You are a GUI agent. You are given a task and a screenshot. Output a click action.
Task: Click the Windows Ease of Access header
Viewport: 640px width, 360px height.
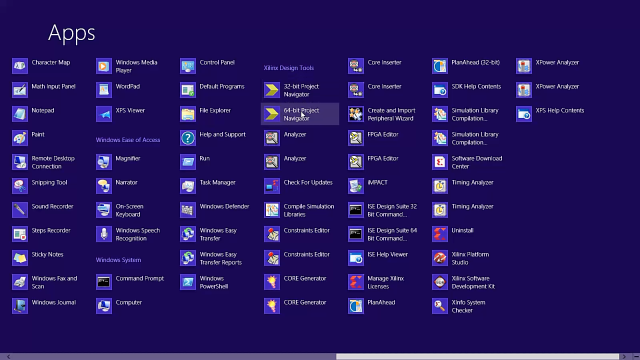(128, 140)
